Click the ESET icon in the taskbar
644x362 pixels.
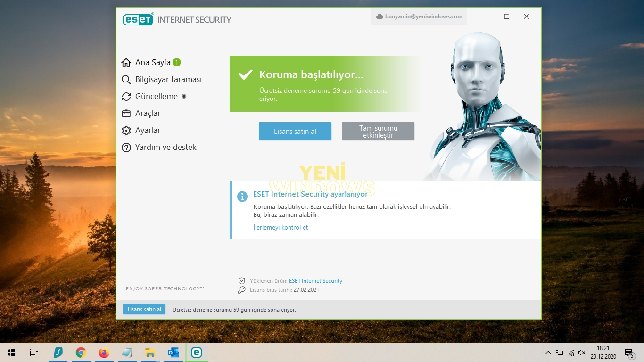pyautogui.click(x=197, y=353)
